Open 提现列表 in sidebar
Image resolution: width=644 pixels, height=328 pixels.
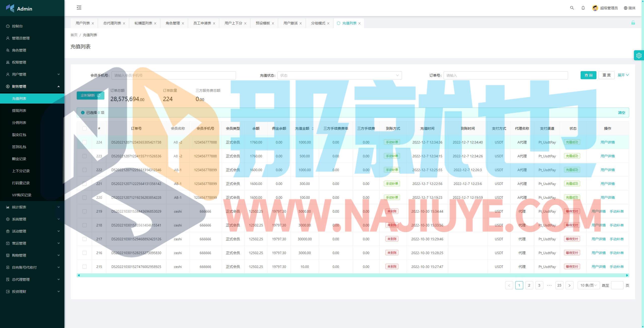pos(19,111)
